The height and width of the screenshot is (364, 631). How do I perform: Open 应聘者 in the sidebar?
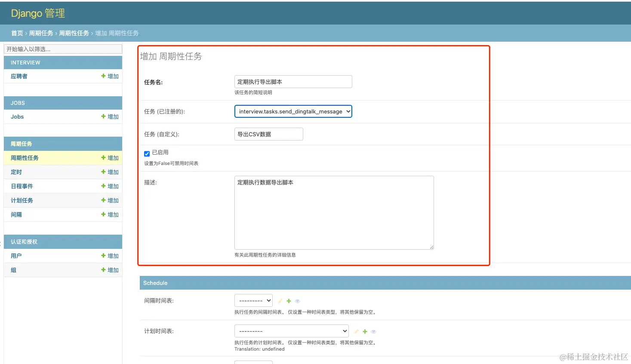[x=19, y=76]
